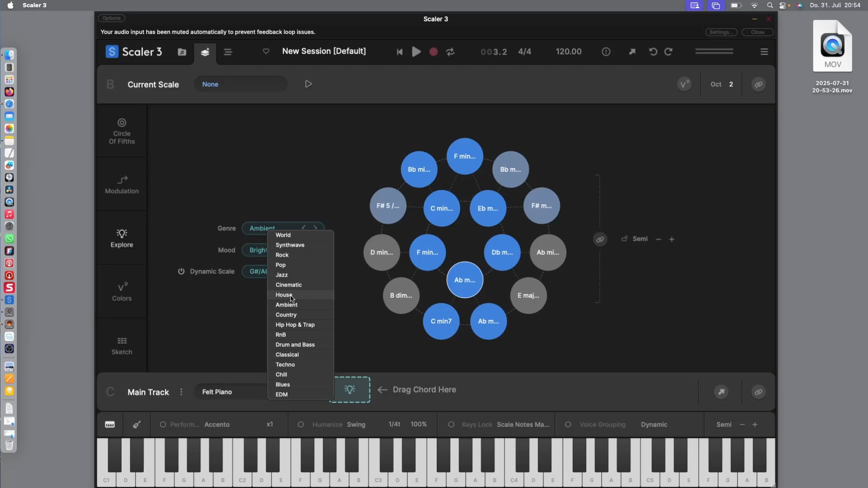Screen dimensions: 868x488
Task: Open the Modulation sidebar panel
Action: point(122,184)
